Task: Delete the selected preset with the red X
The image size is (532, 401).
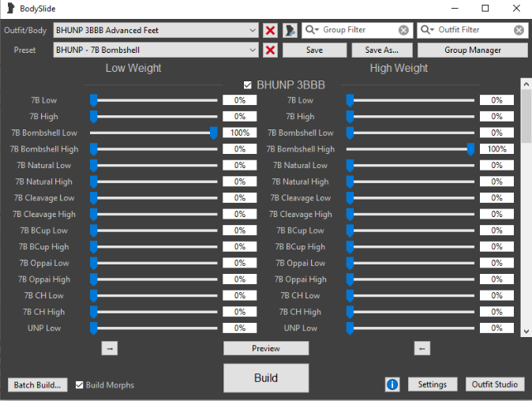Action: [270, 51]
